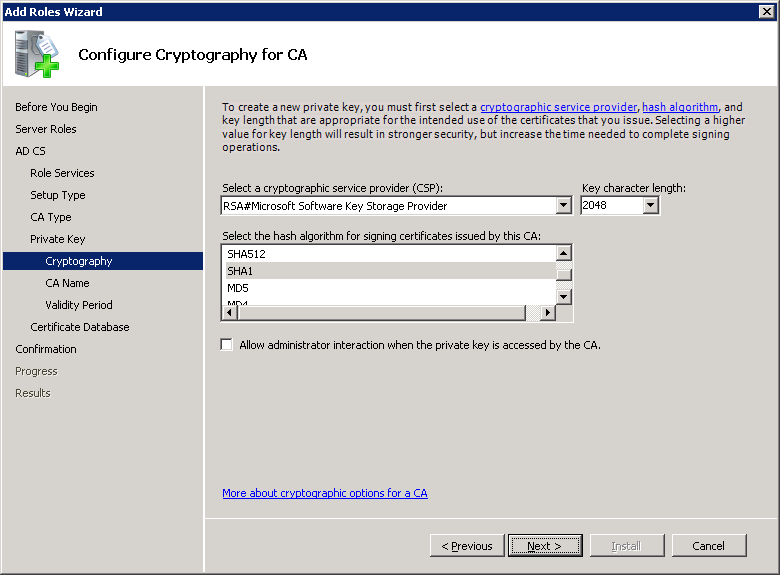The image size is (780, 575).
Task: Click the hash list horizontal scroll thumb
Action: pyautogui.click(x=382, y=312)
